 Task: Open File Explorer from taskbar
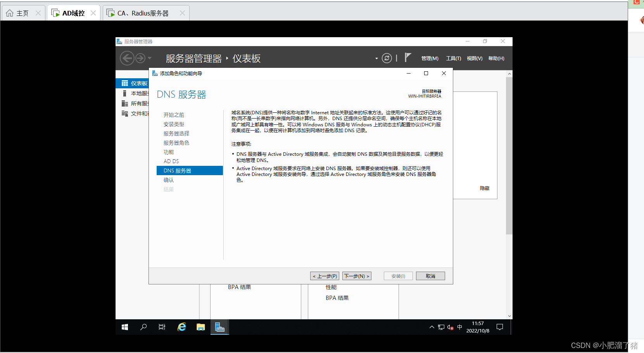coord(200,327)
